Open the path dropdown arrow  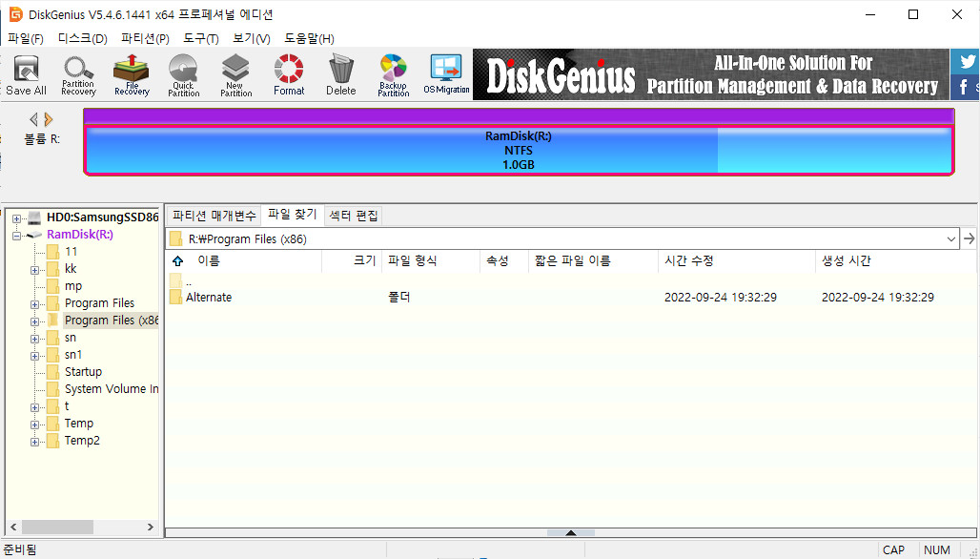point(951,238)
